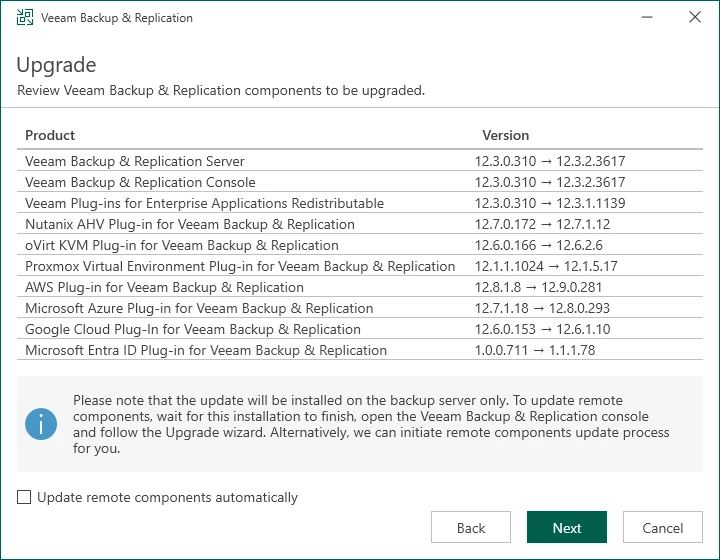Click the Product column header

click(50, 135)
